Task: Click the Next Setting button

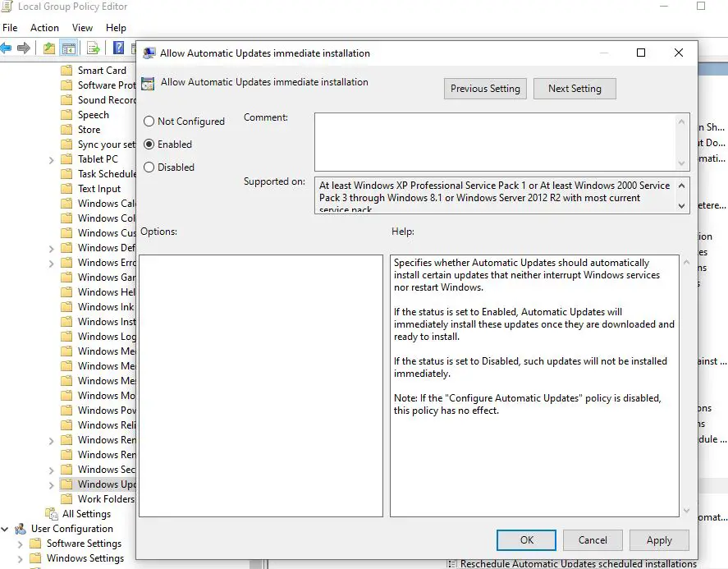Action: [x=575, y=89]
